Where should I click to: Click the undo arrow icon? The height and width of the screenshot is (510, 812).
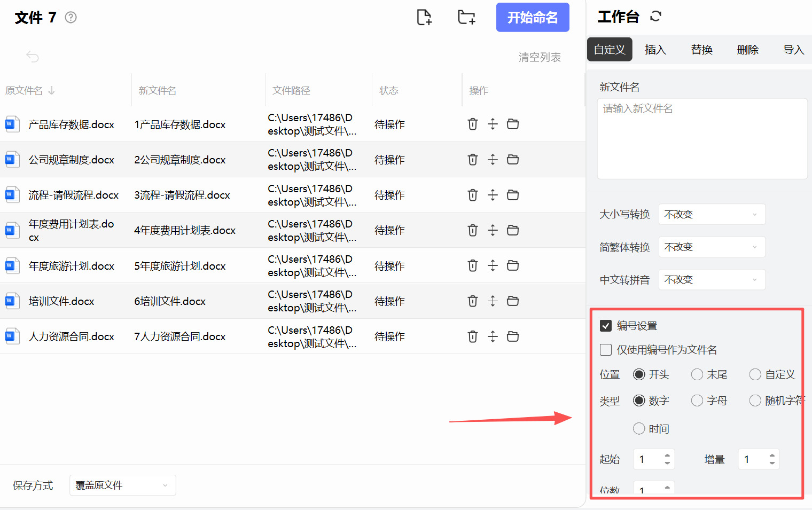coord(33,57)
